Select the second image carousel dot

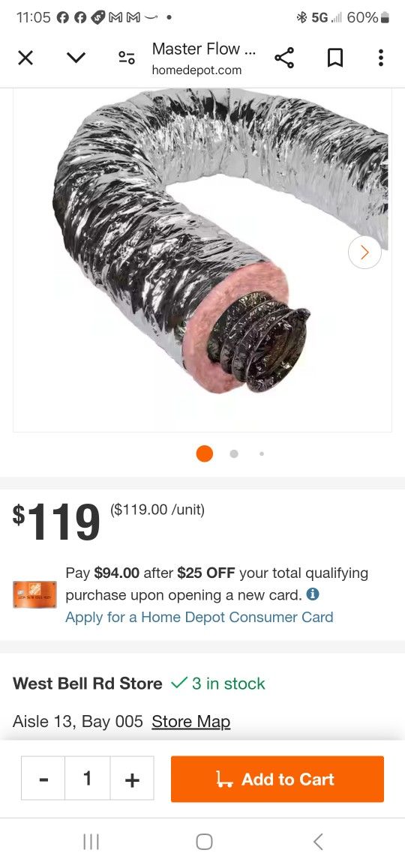[234, 453]
